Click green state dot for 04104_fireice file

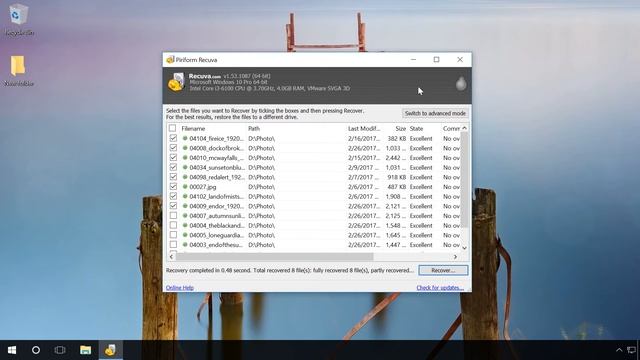(x=185, y=138)
